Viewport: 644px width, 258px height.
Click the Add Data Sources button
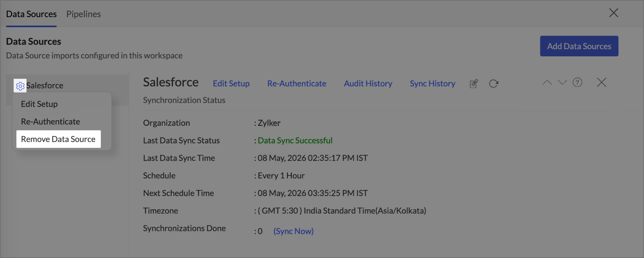pyautogui.click(x=579, y=46)
